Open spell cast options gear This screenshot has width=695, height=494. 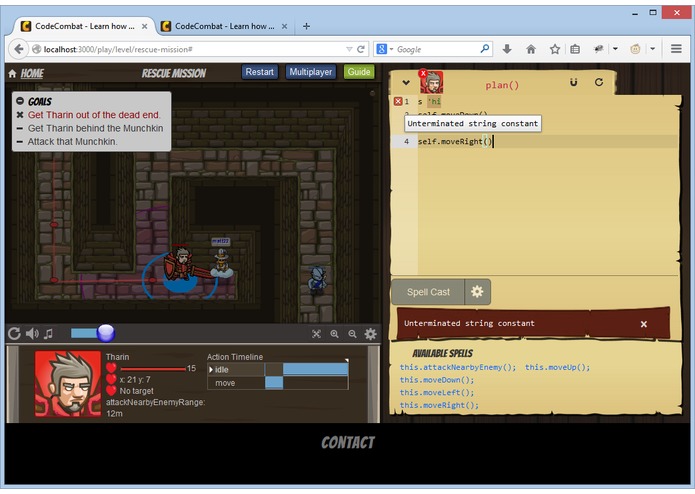(x=477, y=292)
